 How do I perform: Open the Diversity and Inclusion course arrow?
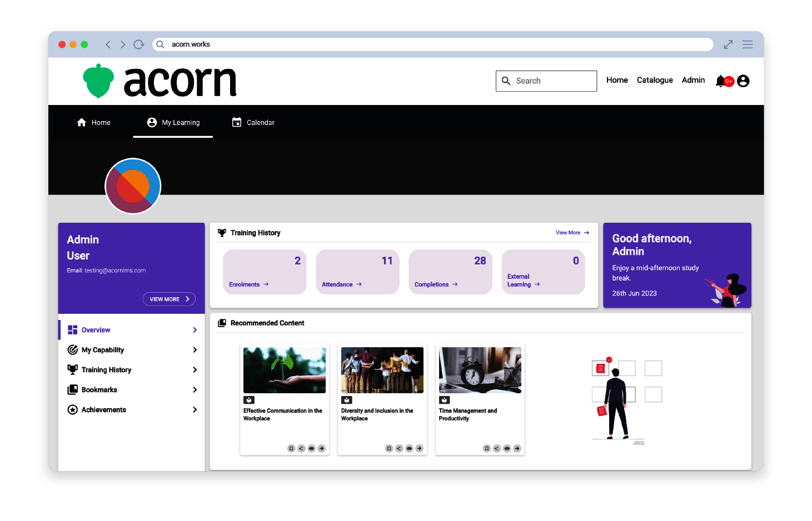click(x=419, y=448)
